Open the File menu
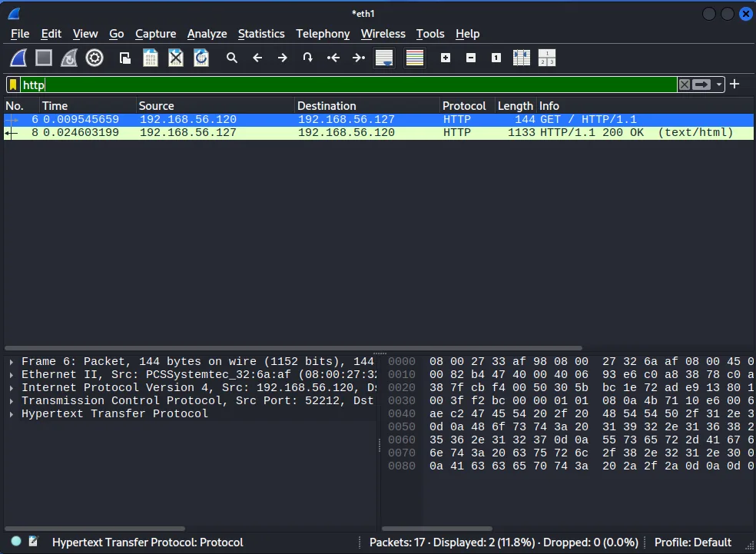This screenshot has height=554, width=756. 20,34
